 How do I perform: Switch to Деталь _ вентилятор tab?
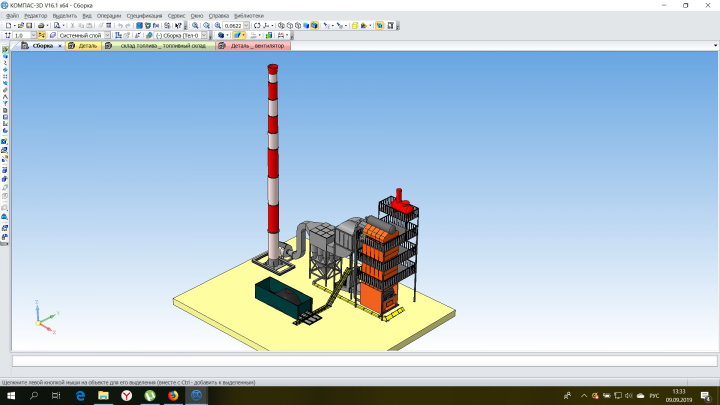click(x=254, y=46)
